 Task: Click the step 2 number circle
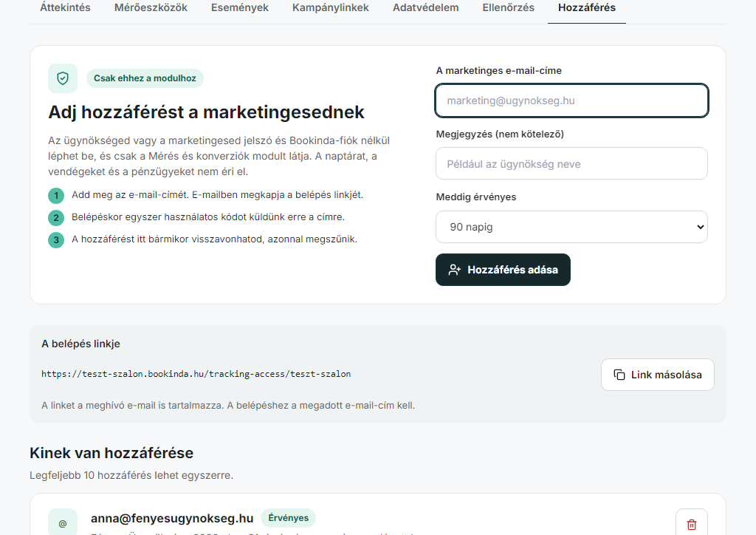(56, 218)
